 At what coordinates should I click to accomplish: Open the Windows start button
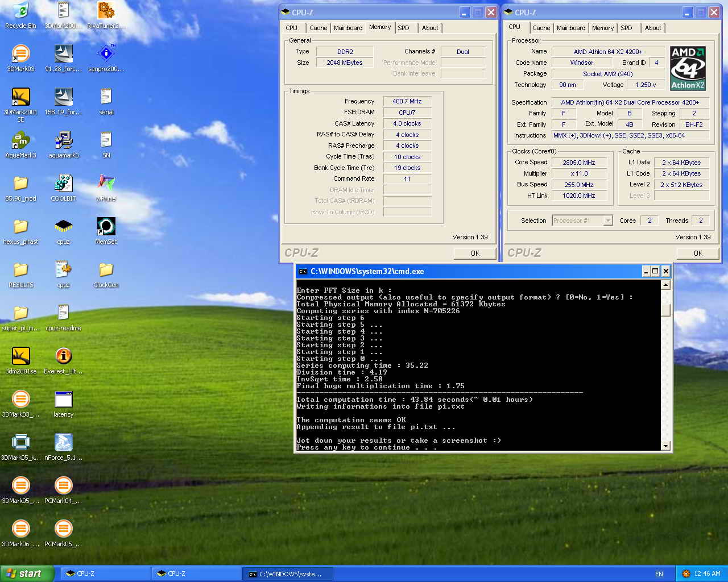pyautogui.click(x=27, y=574)
